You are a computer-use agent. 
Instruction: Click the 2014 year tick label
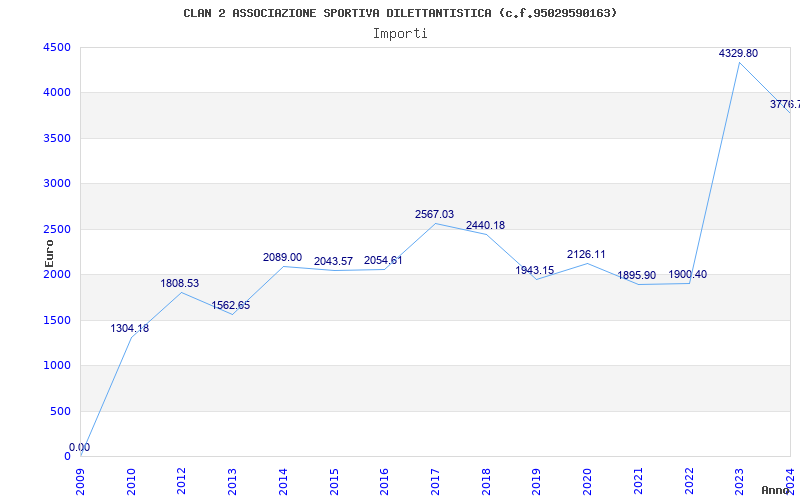click(x=283, y=482)
